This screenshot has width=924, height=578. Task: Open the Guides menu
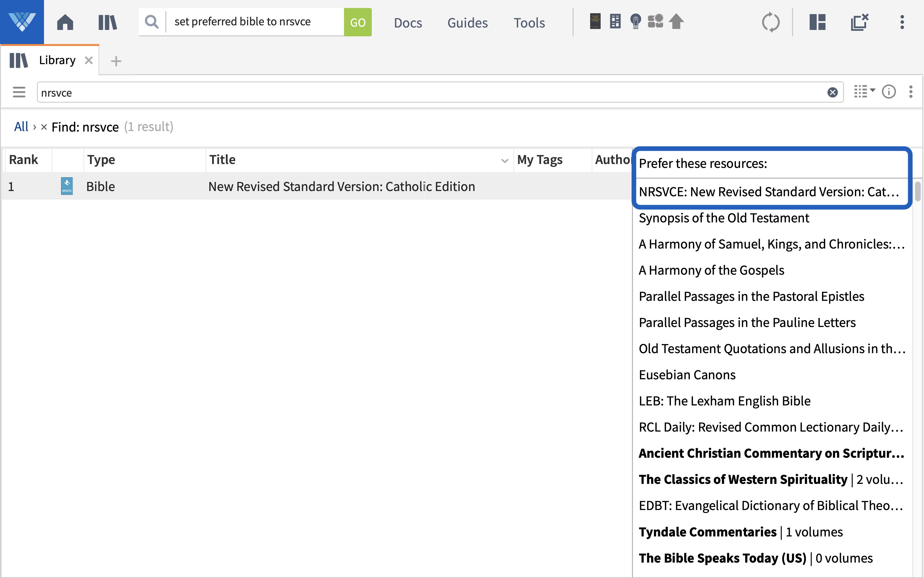(467, 23)
